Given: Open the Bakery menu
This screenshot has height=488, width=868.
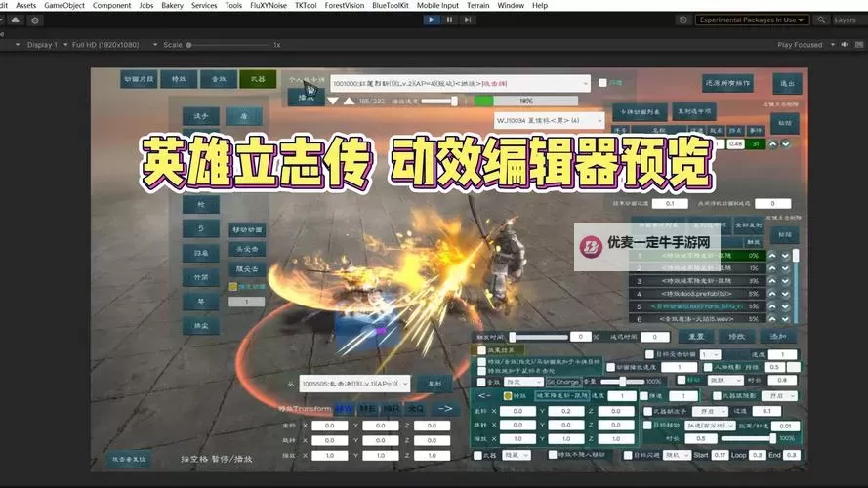Looking at the screenshot, I should coord(172,5).
